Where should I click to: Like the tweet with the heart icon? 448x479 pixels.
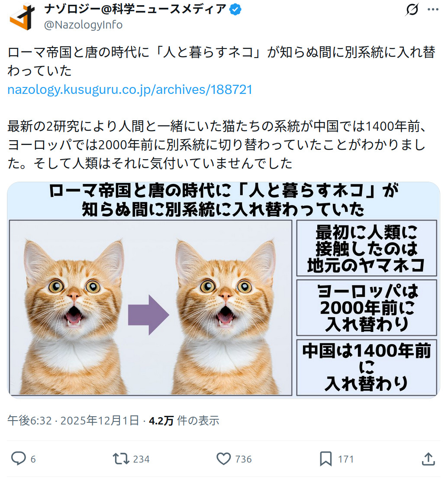[x=223, y=459]
